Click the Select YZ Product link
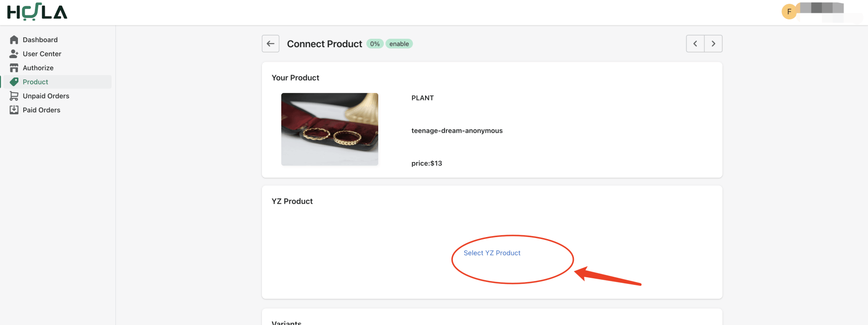 click(492, 253)
